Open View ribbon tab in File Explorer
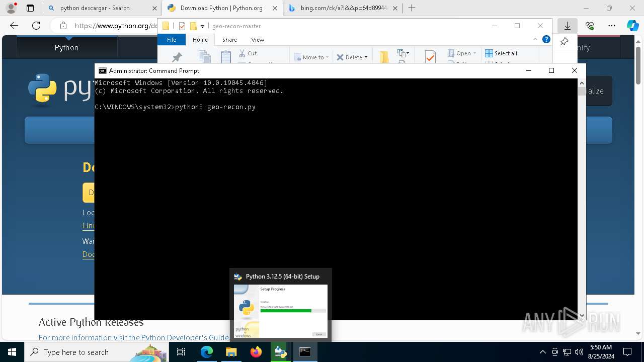The image size is (644, 362). (x=258, y=40)
